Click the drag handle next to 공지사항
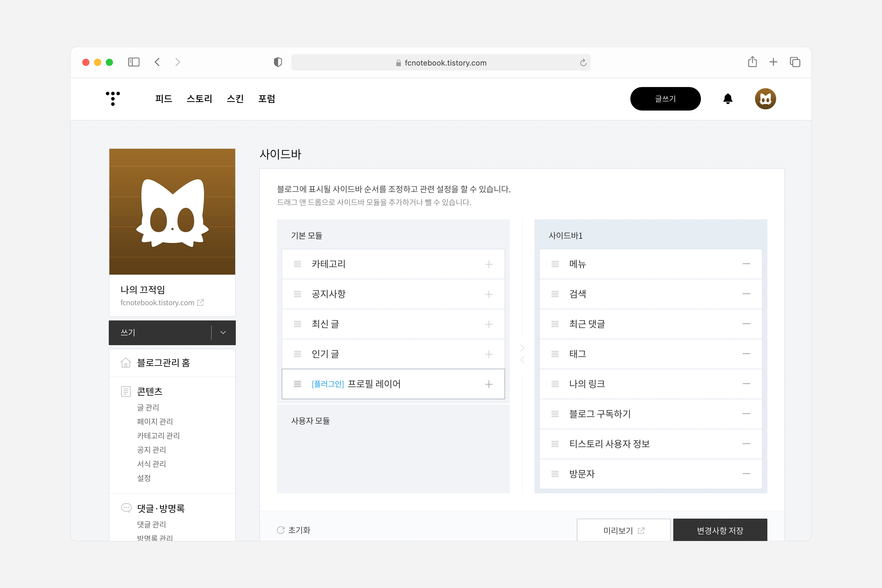The height and width of the screenshot is (588, 882). [x=297, y=294]
